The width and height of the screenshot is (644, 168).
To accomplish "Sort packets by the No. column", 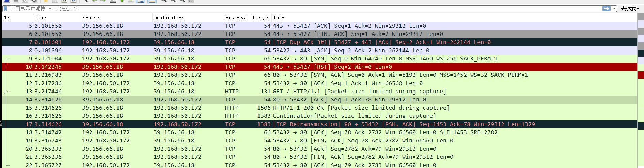I will [17, 18].
